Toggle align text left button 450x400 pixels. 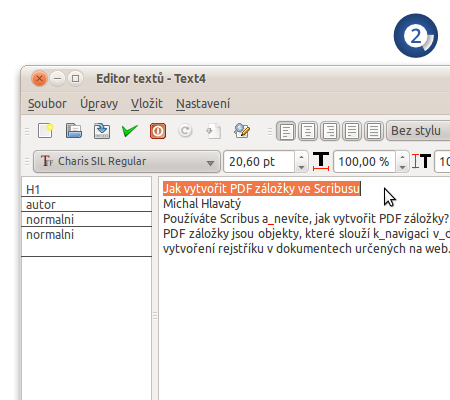click(x=286, y=131)
